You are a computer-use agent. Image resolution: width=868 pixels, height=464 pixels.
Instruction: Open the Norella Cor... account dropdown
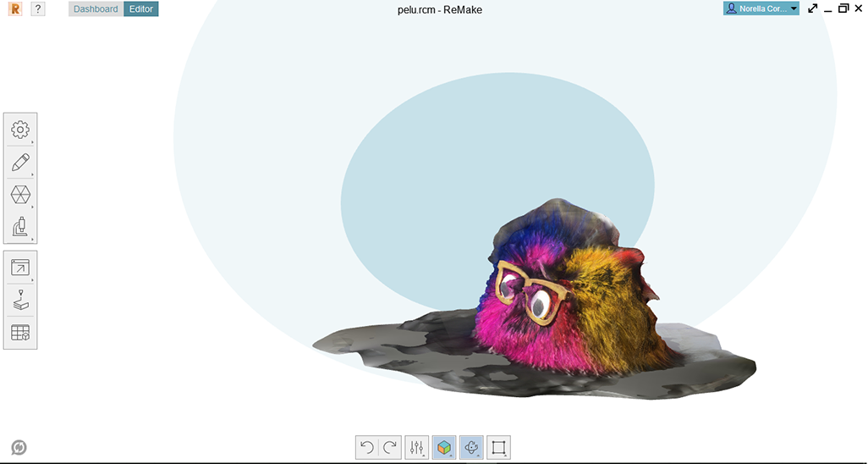761,8
